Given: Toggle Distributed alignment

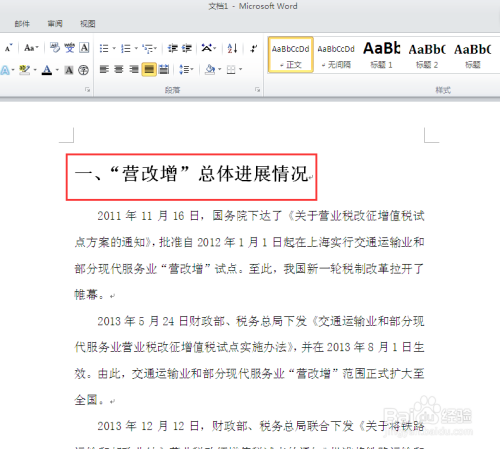Looking at the screenshot, I should point(164,69).
